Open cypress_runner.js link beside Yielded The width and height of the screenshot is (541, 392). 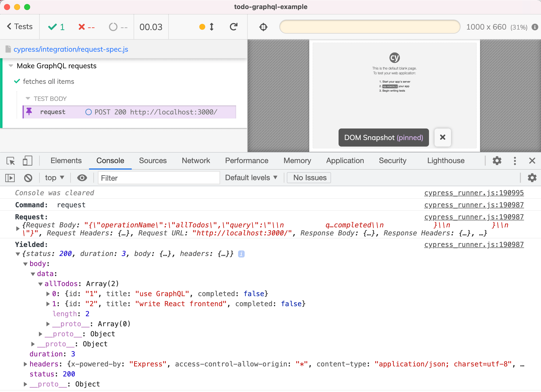tap(474, 244)
